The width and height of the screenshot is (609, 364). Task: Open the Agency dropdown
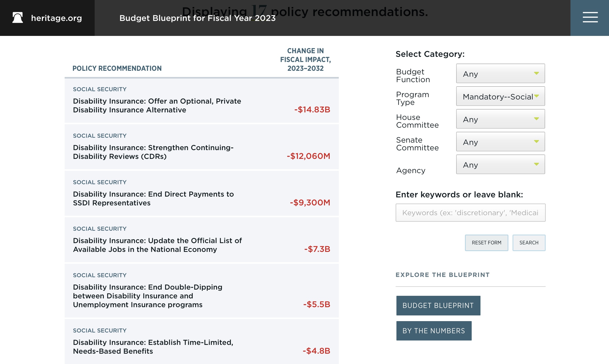(500, 165)
